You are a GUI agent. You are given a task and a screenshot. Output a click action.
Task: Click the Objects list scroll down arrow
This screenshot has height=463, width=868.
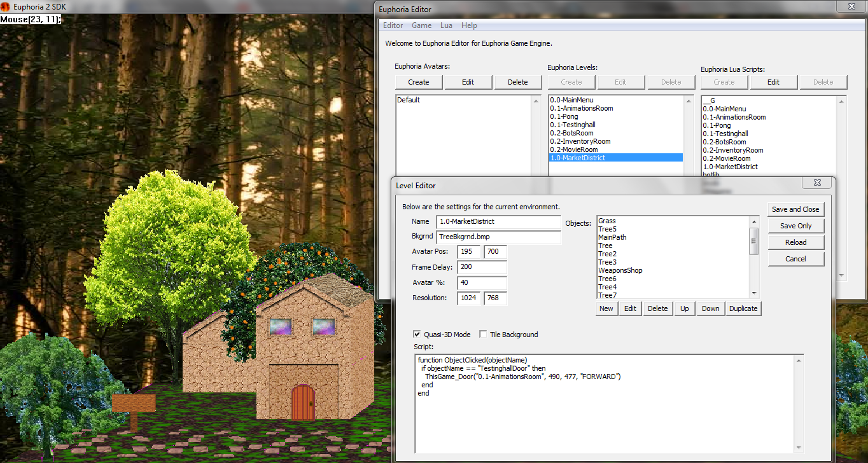point(754,293)
